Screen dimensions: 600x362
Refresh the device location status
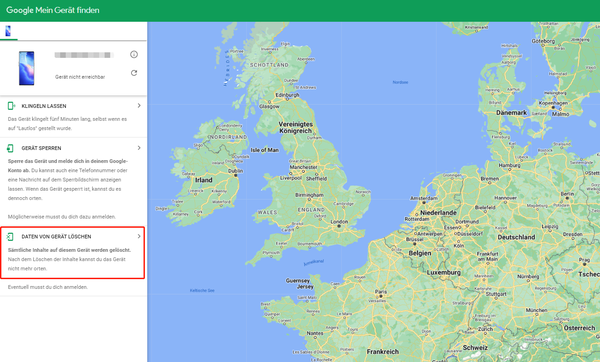click(x=134, y=73)
